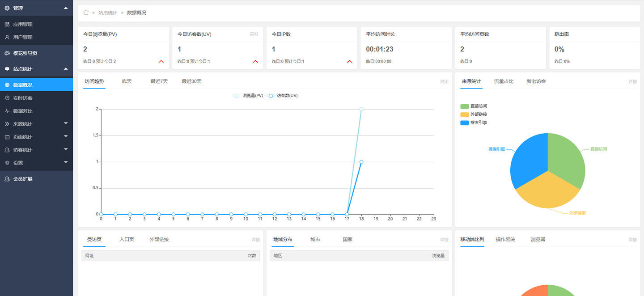Click the 实时 link on UV card
This screenshot has height=296, width=644.
(254, 34)
